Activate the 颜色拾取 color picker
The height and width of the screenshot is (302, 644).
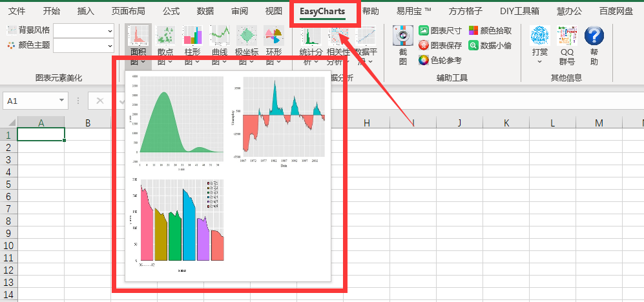pyautogui.click(x=490, y=30)
